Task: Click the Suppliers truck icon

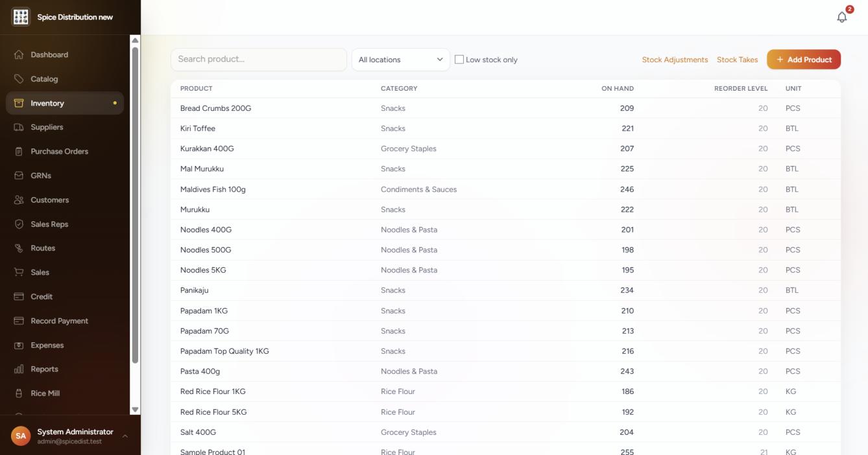Action: coord(19,128)
